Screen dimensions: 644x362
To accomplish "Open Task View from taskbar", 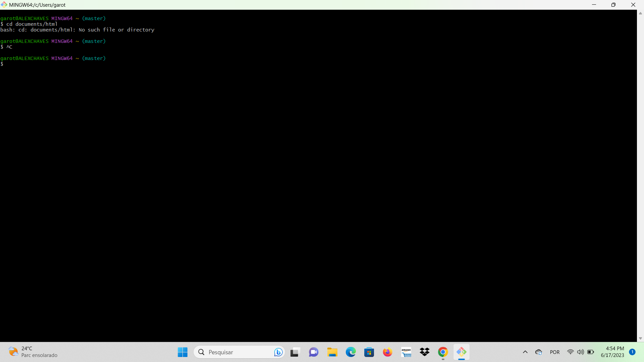I will click(x=295, y=352).
